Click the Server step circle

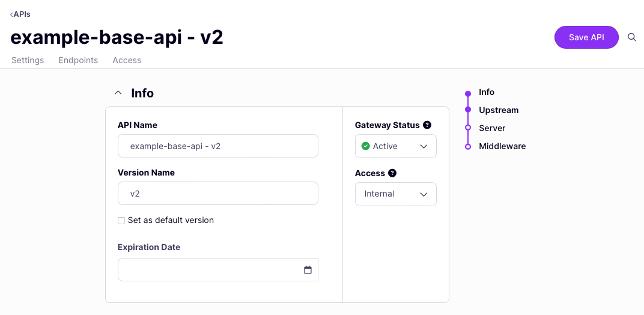tap(468, 128)
